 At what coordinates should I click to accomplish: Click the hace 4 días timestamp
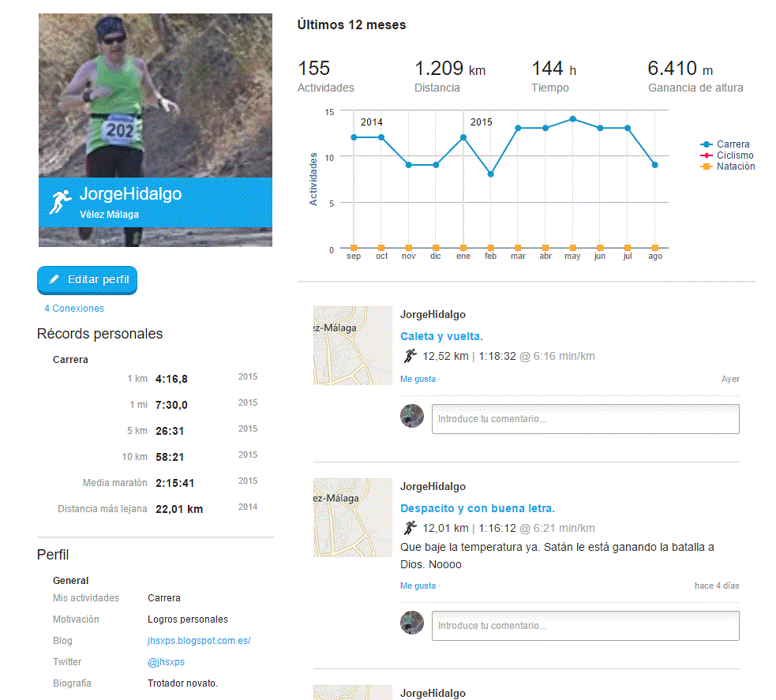(717, 586)
